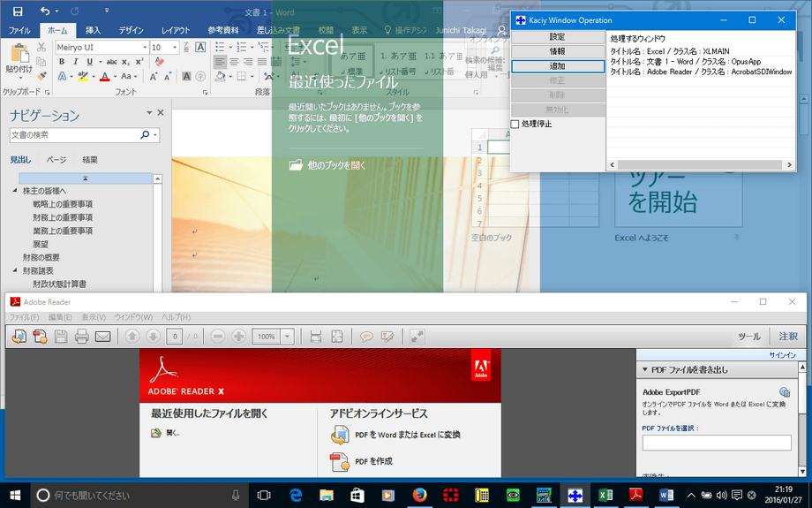The image size is (812, 508).
Task: Click the Format Painter brush icon in Word
Action: (41, 76)
